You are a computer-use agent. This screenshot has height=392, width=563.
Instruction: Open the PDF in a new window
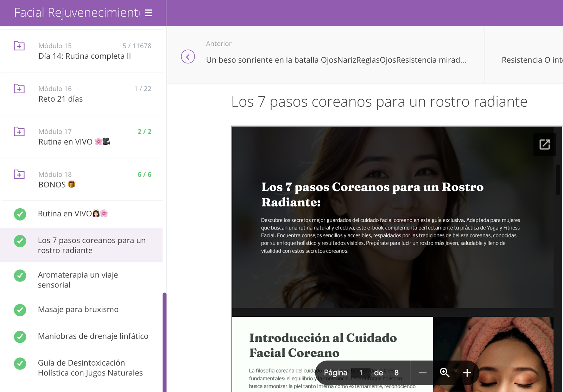coord(544,144)
